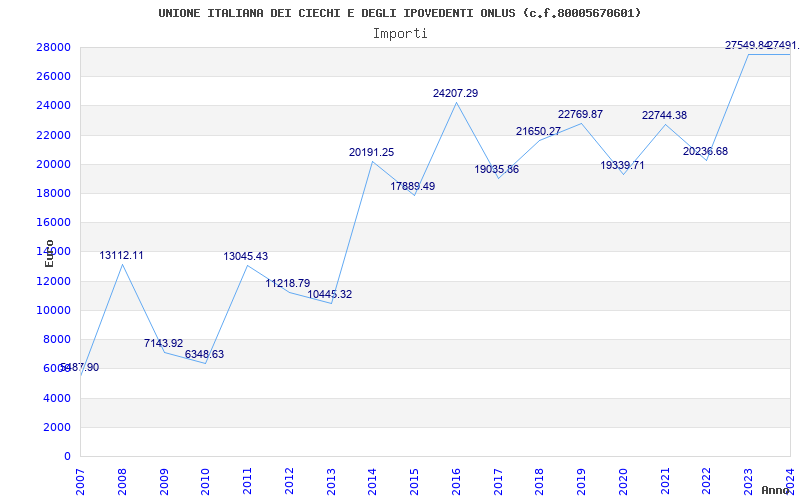Click the data label 22744.38

pos(664,115)
